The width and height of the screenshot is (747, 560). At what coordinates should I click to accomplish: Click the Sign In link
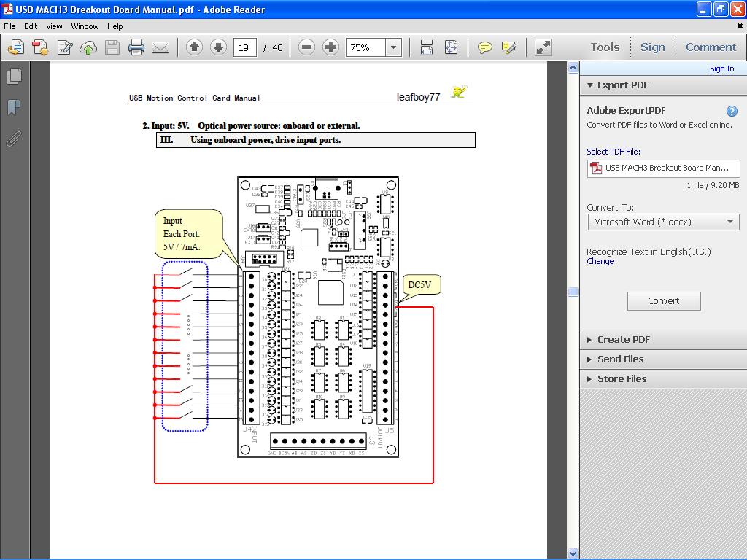click(x=721, y=69)
